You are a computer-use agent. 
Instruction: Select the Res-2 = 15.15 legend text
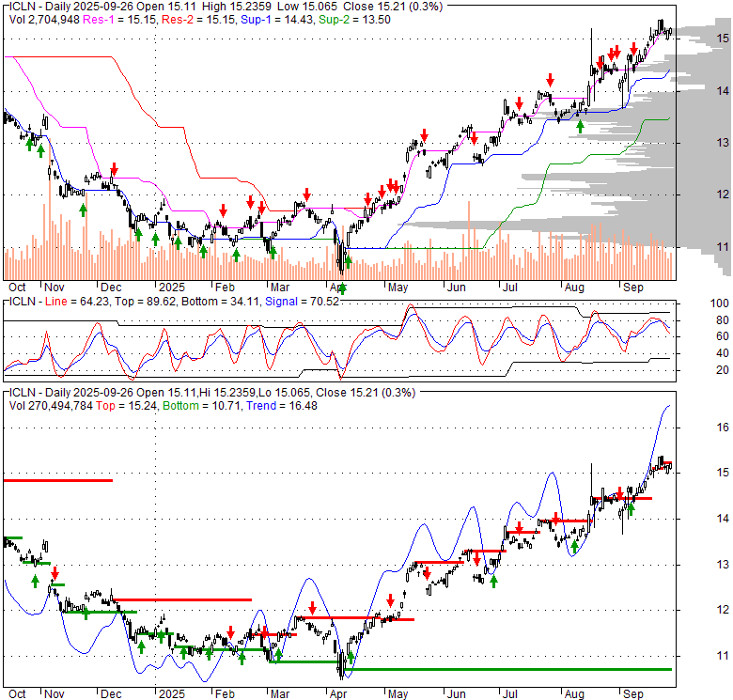[200, 20]
